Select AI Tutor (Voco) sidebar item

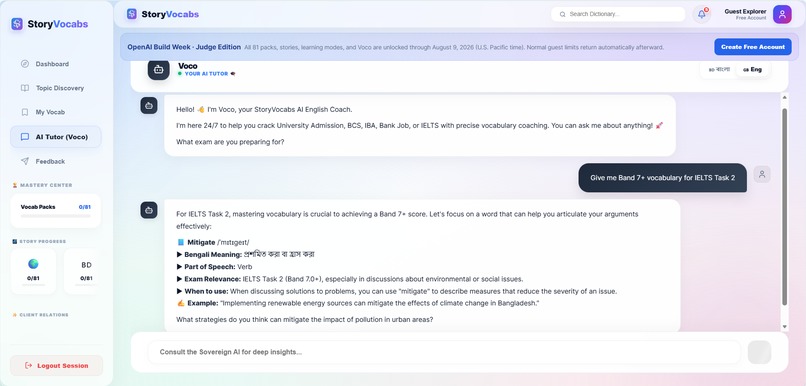tap(56, 137)
